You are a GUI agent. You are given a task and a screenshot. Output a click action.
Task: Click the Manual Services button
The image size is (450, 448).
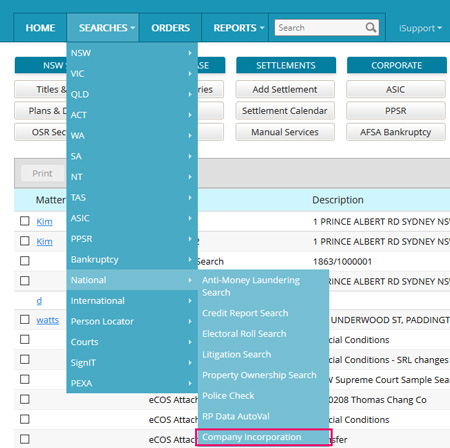coord(285,132)
